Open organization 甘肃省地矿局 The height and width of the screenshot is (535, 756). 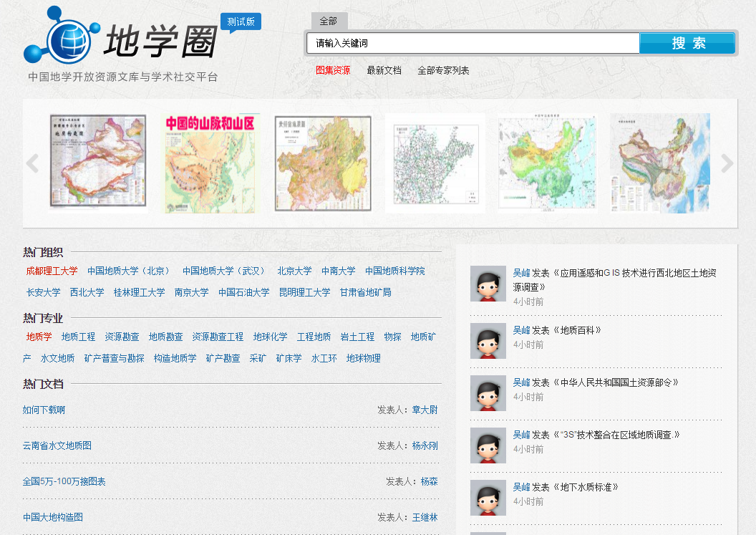pos(365,292)
